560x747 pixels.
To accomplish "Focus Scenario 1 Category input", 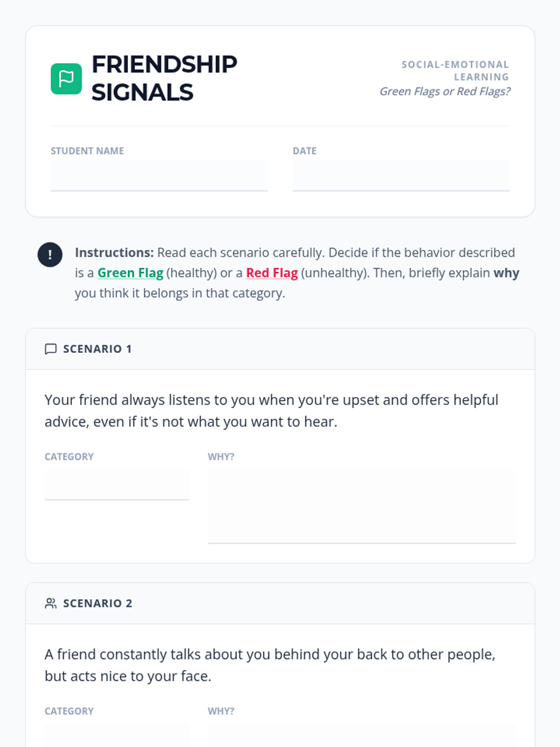I will [117, 485].
